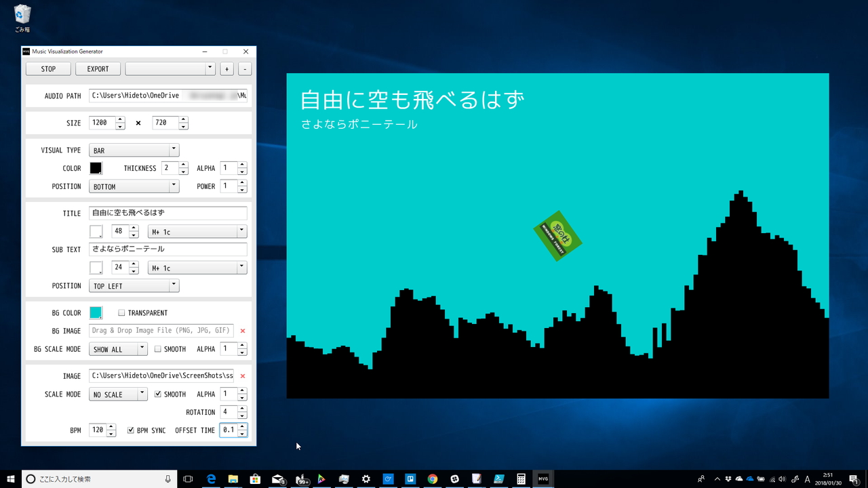This screenshot has width=868, height=488.
Task: Enable the TRANSPARENT background checkbox
Action: (x=121, y=312)
